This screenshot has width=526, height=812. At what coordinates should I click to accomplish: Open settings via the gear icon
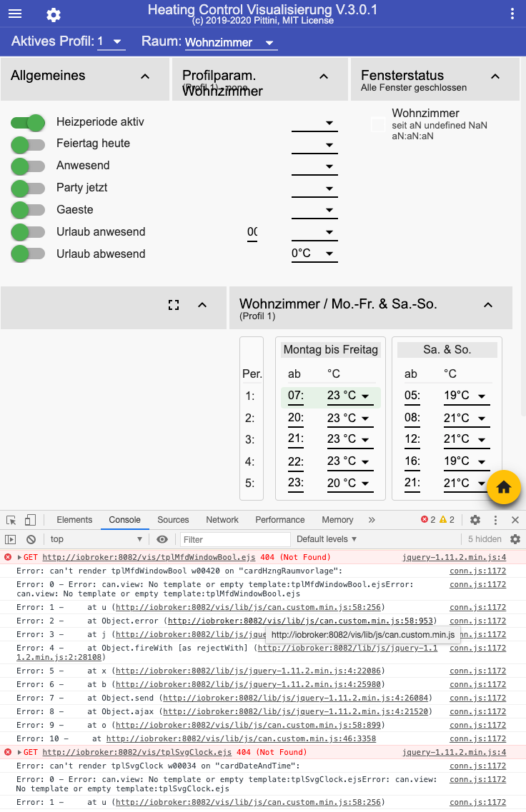click(54, 15)
